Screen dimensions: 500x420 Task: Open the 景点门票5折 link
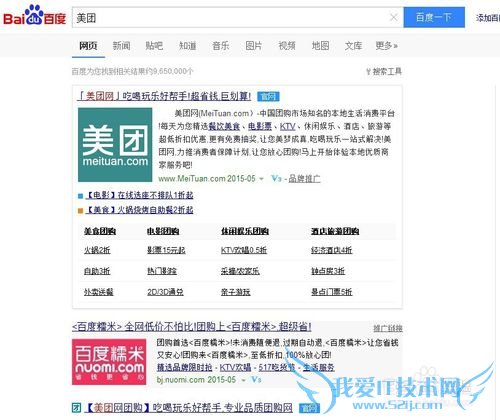pos(332,292)
